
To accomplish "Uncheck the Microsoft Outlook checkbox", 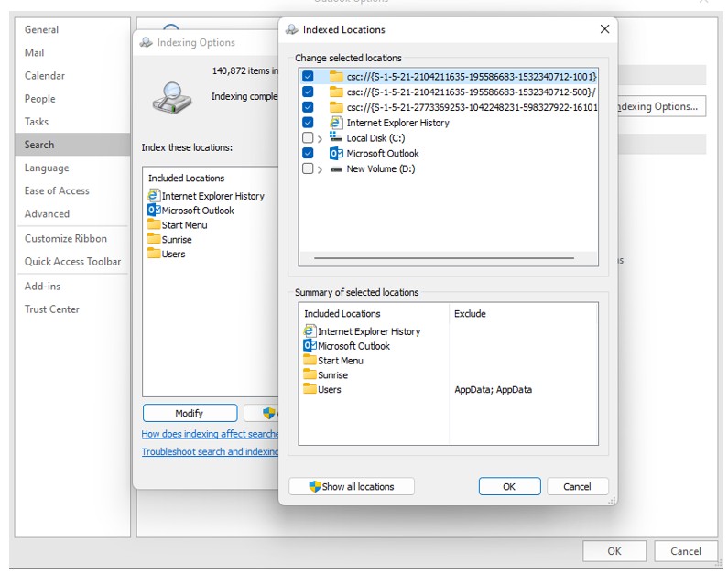I will point(308,154).
